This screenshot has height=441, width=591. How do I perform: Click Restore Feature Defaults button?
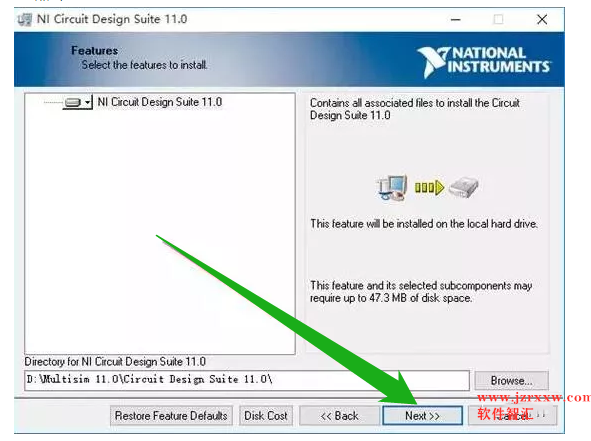(x=171, y=416)
